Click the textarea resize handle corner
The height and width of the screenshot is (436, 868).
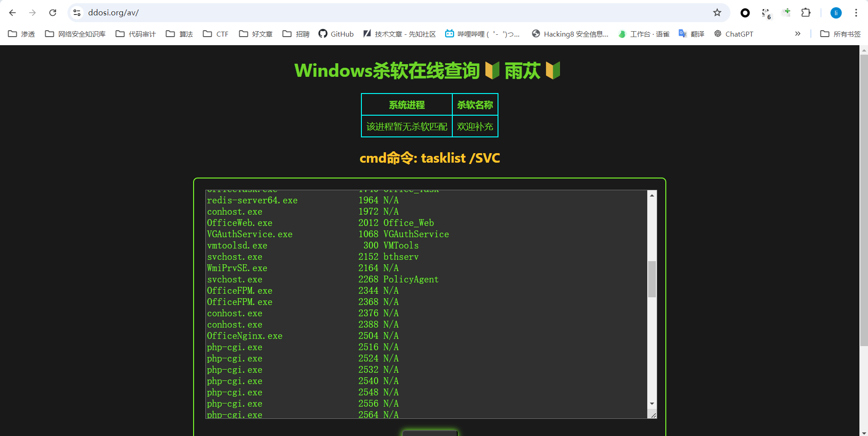653,415
